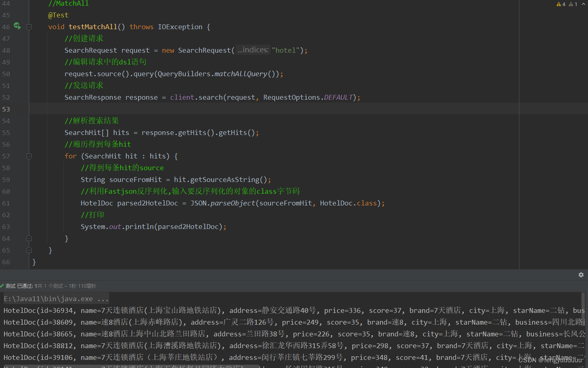Image resolution: width=588 pixels, height=368 pixels.
Task: Click line number 48 in the gutter
Action: coord(6,50)
